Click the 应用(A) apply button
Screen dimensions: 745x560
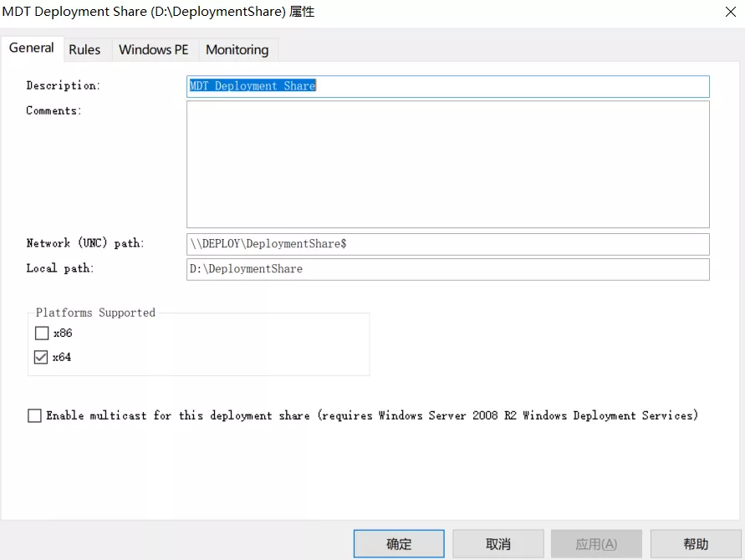(596, 544)
